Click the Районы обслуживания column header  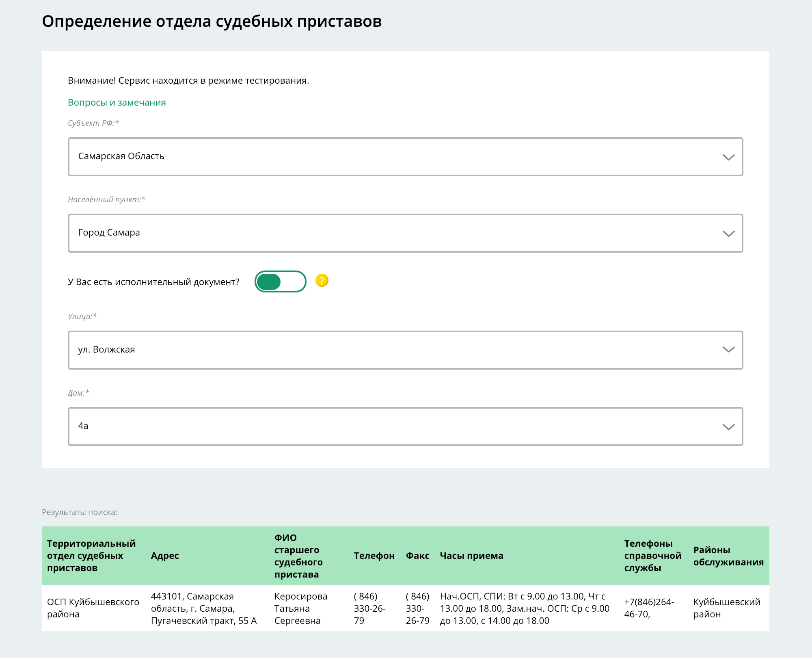coord(728,556)
